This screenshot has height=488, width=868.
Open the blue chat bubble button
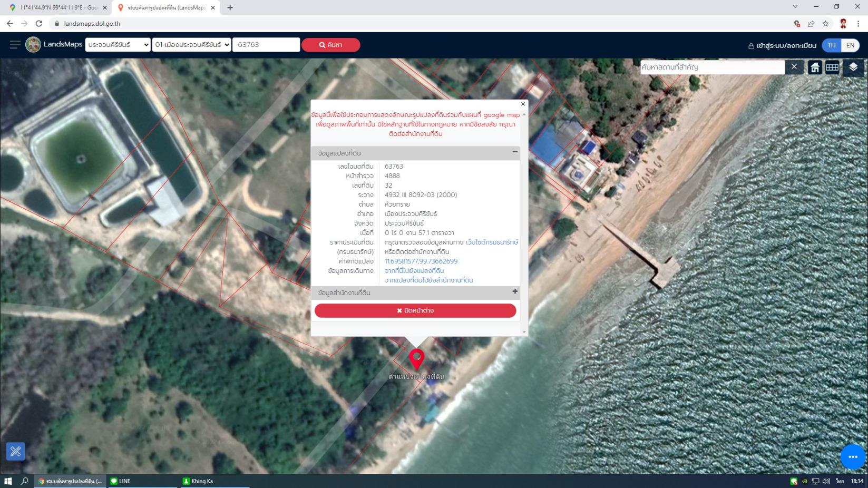click(x=852, y=456)
